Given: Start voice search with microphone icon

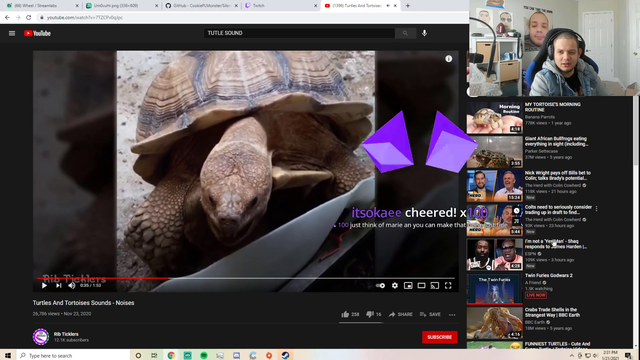Looking at the screenshot, I should pyautogui.click(x=424, y=33).
